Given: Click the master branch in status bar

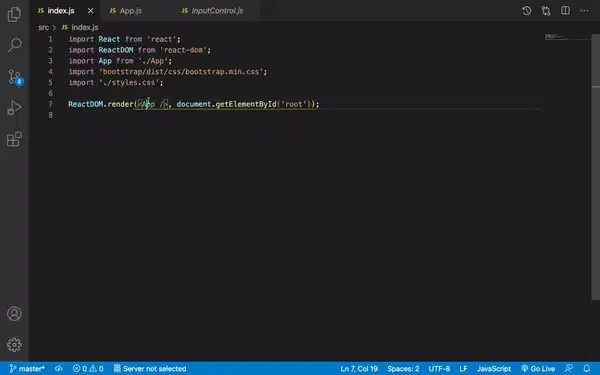Looking at the screenshot, I should tap(27, 368).
